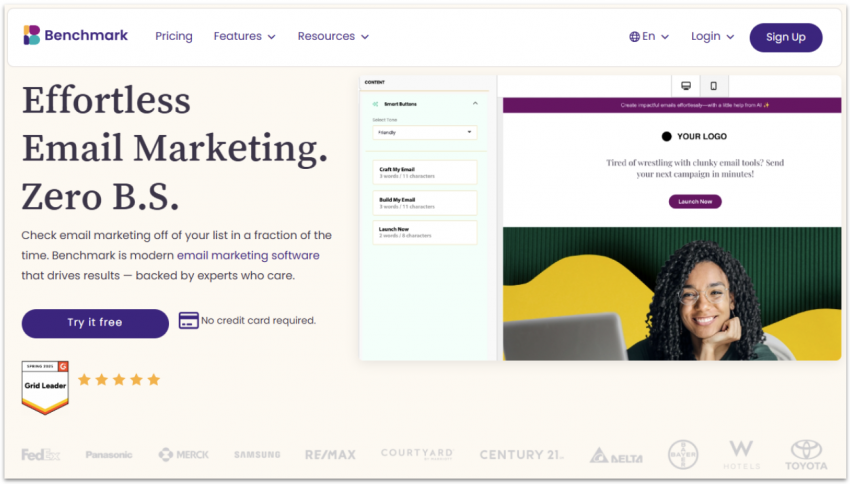This screenshot has height=484, width=850.
Task: Click the credit card icon
Action: (189, 320)
